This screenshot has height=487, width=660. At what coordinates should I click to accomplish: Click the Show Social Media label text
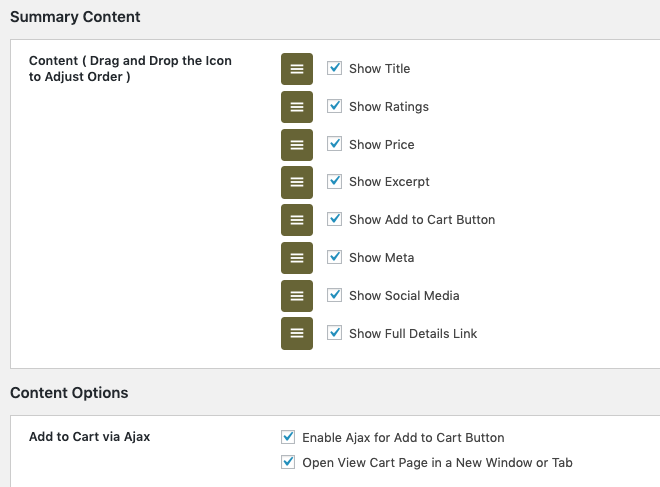[404, 296]
